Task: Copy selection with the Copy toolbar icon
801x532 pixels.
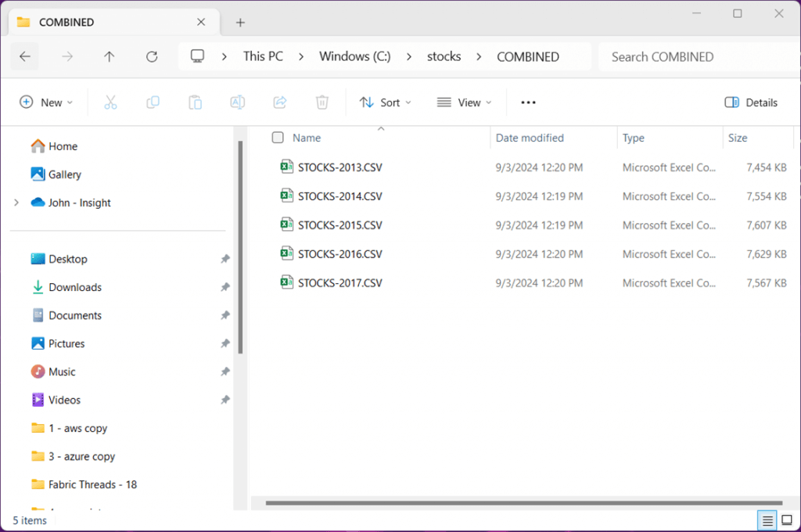Action: click(x=153, y=102)
